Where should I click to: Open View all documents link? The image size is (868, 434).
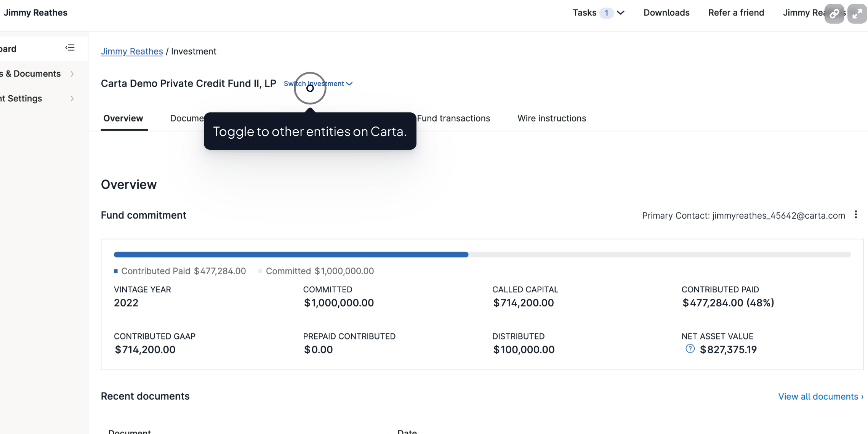click(820, 397)
